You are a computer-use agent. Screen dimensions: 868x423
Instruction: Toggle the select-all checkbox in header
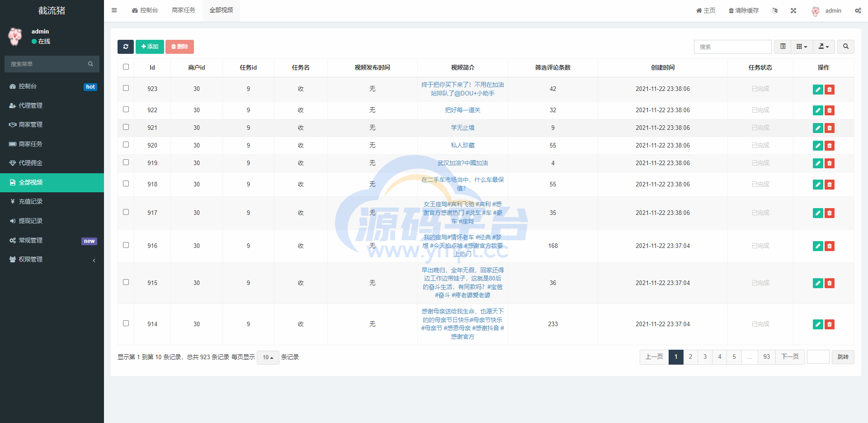[x=126, y=67]
